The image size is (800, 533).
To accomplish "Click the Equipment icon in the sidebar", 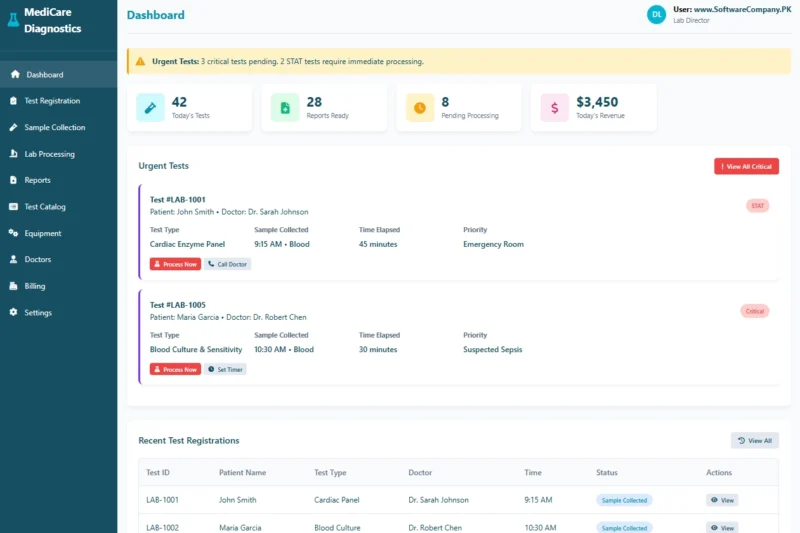I will (x=14, y=233).
